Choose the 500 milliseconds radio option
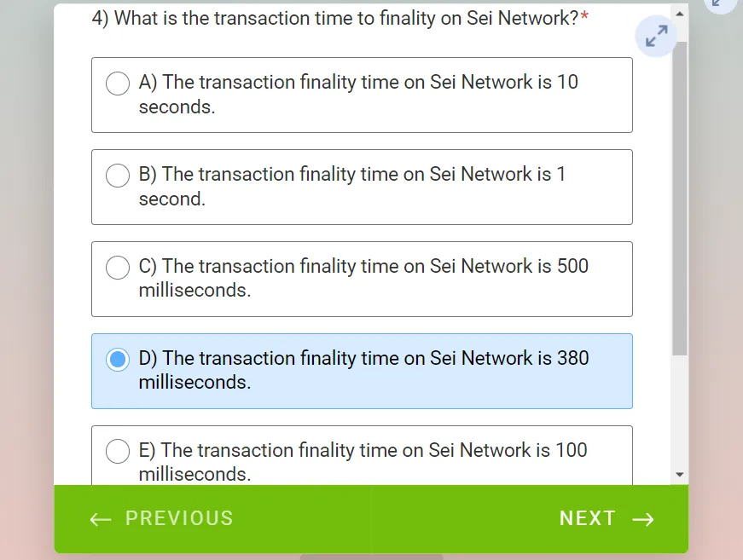Screen dimensions: 743x560 [118, 268]
